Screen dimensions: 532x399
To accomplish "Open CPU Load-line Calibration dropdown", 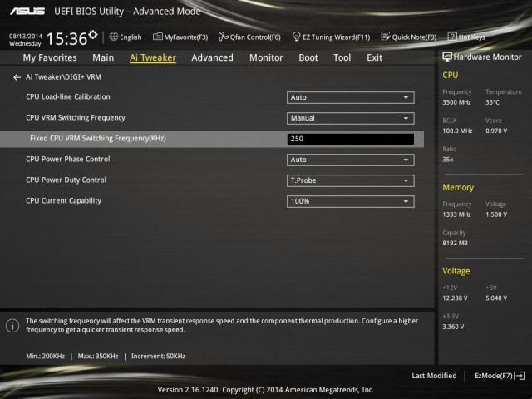I will point(351,97).
